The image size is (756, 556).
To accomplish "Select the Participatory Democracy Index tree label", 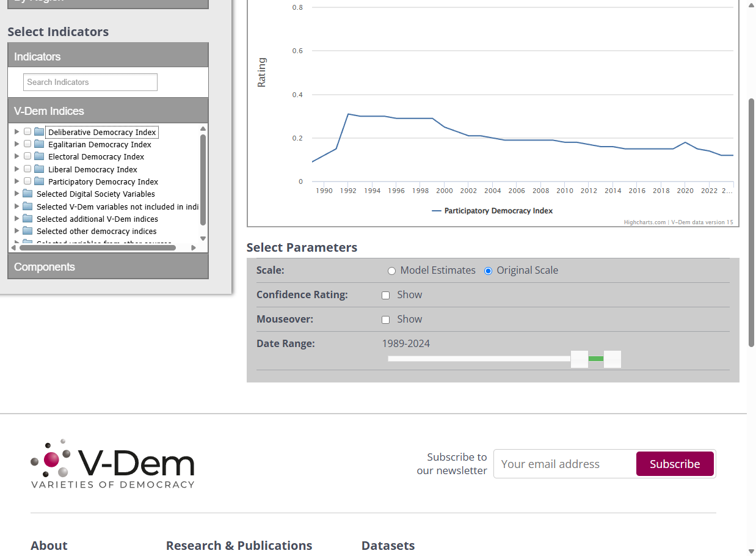I will tap(103, 181).
